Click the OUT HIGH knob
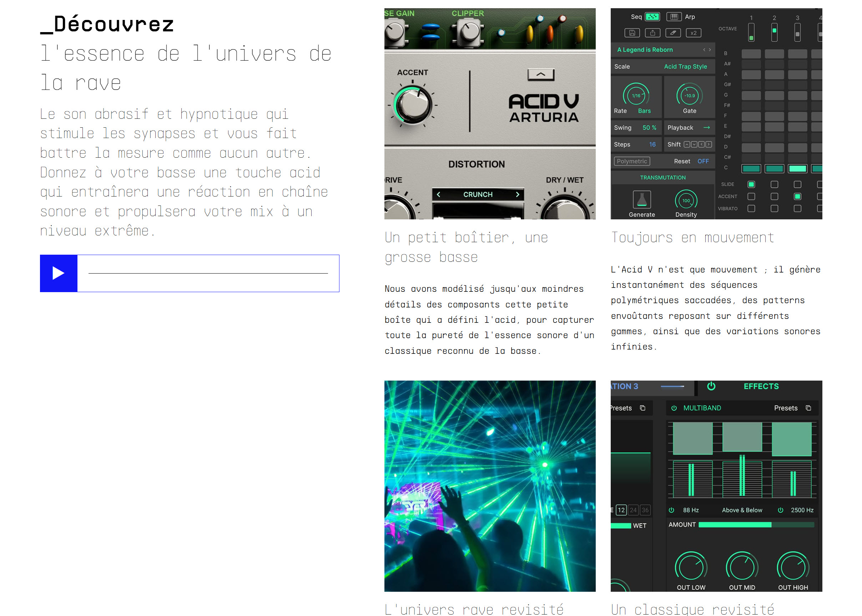Viewport: 862px width, 616px height. (x=793, y=567)
